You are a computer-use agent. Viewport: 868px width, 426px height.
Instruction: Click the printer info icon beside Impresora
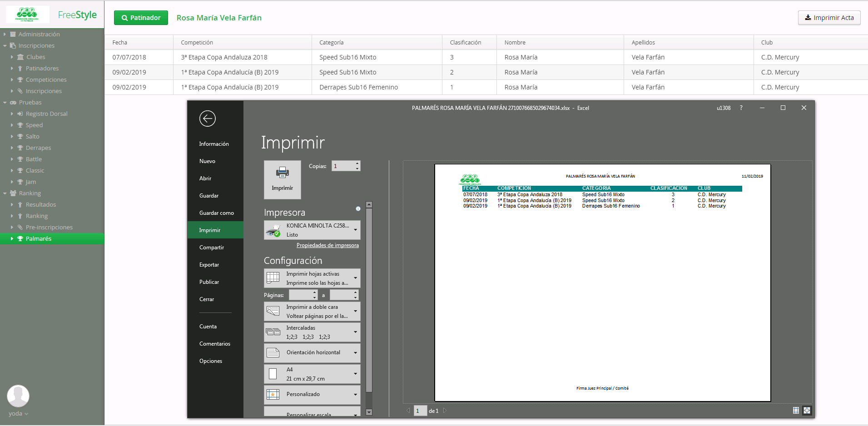point(358,209)
